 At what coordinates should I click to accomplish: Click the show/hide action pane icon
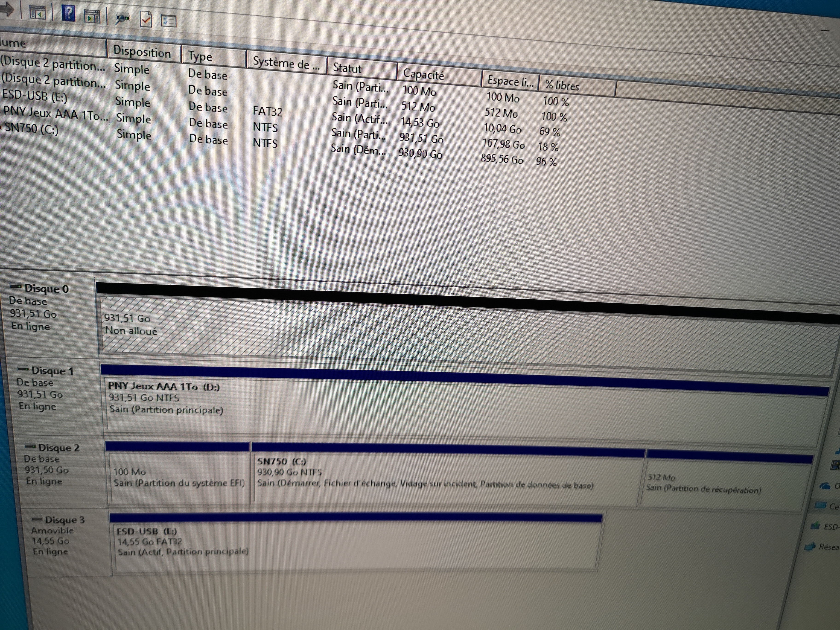click(x=92, y=17)
